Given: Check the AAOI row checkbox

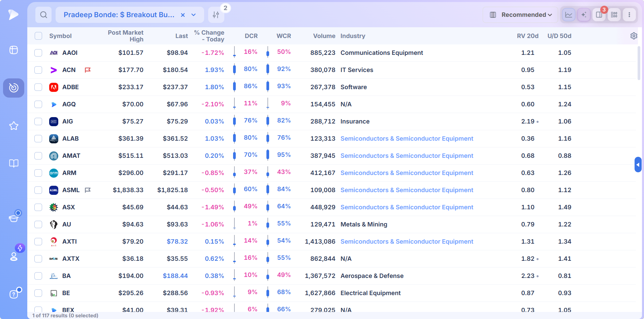Looking at the screenshot, I should coord(38,53).
